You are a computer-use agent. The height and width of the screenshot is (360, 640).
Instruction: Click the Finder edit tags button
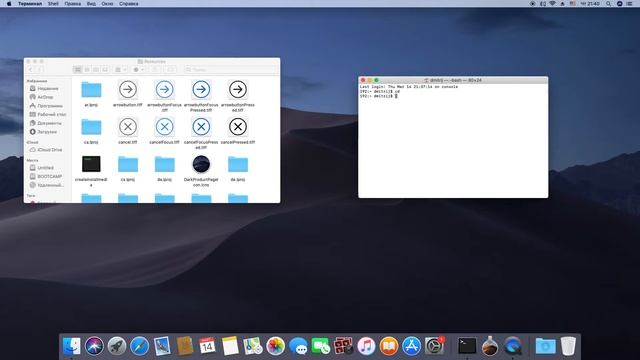[x=171, y=70]
